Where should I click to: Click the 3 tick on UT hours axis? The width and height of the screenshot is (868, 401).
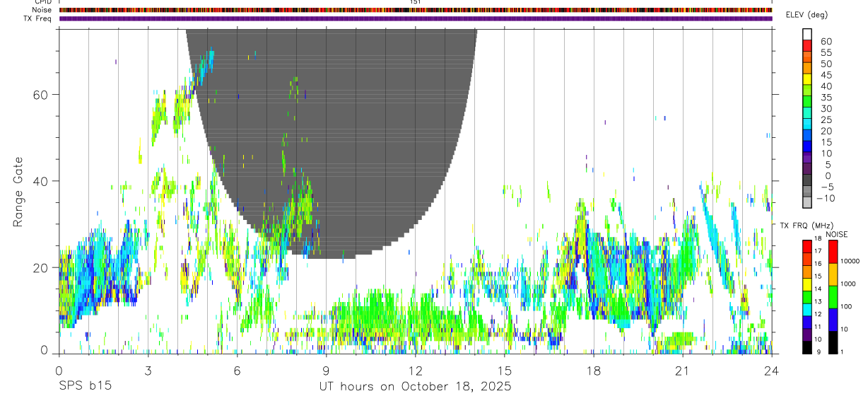(148, 370)
